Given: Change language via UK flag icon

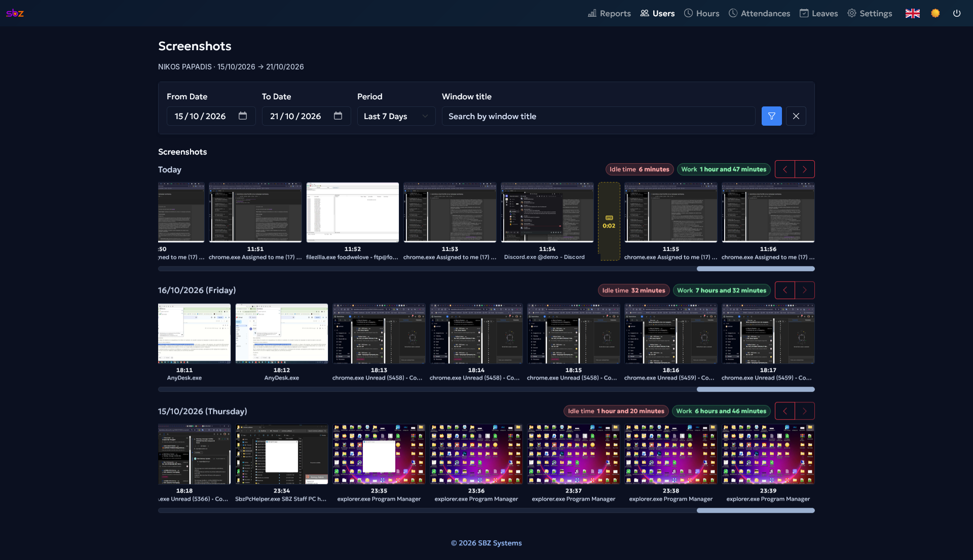Looking at the screenshot, I should coord(913,13).
